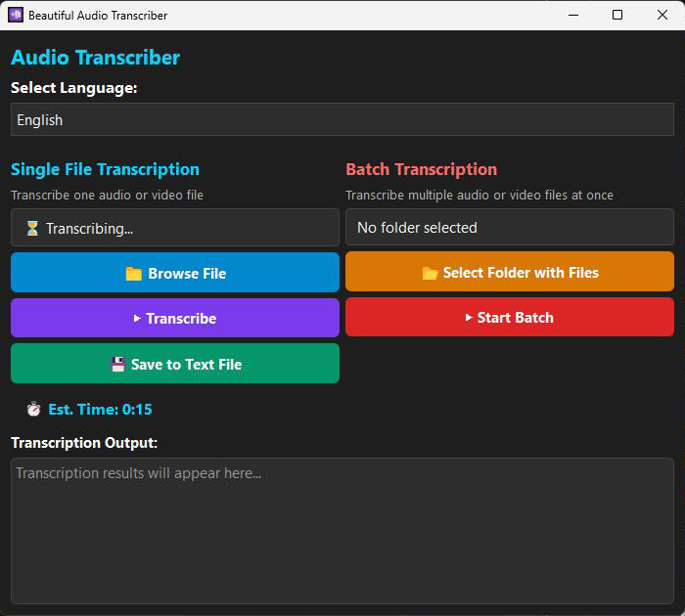Maximize the Beautiful Audio Transcriber window
The width and height of the screenshot is (685, 616).
pyautogui.click(x=617, y=15)
